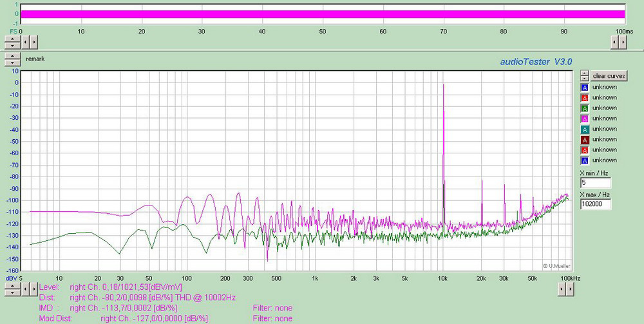Viewport: 644px width, 324px height.
Task: Click the teal curve A icon
Action: [x=585, y=129]
